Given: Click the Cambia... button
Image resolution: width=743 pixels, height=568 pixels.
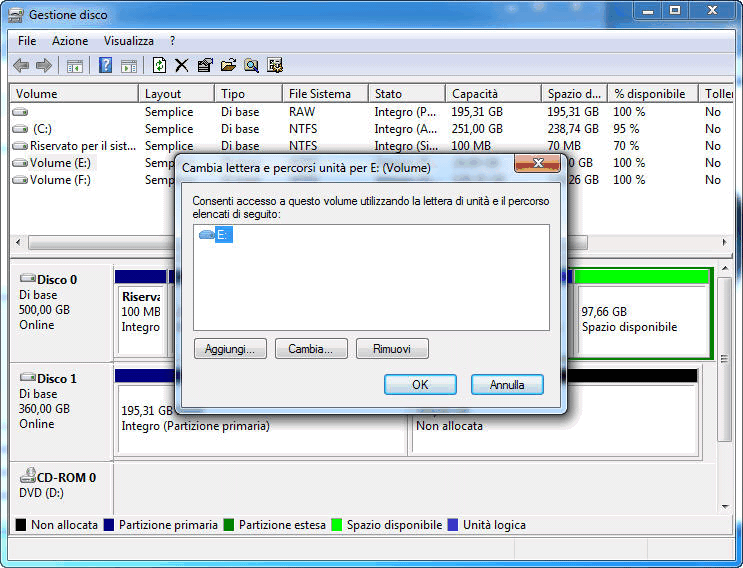Looking at the screenshot, I should click(x=311, y=349).
